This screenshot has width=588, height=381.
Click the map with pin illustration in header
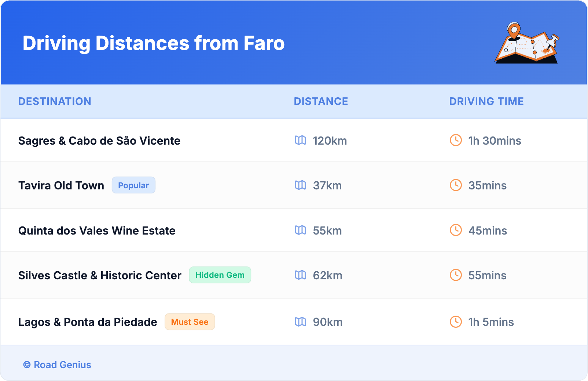tap(527, 43)
